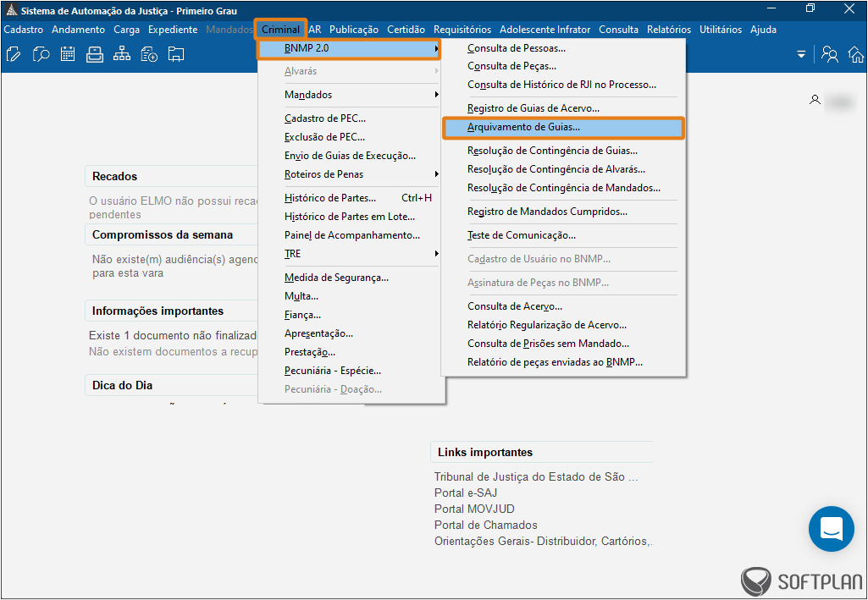Open the Ajuda menu
Screen dimensions: 868x600
click(x=763, y=30)
